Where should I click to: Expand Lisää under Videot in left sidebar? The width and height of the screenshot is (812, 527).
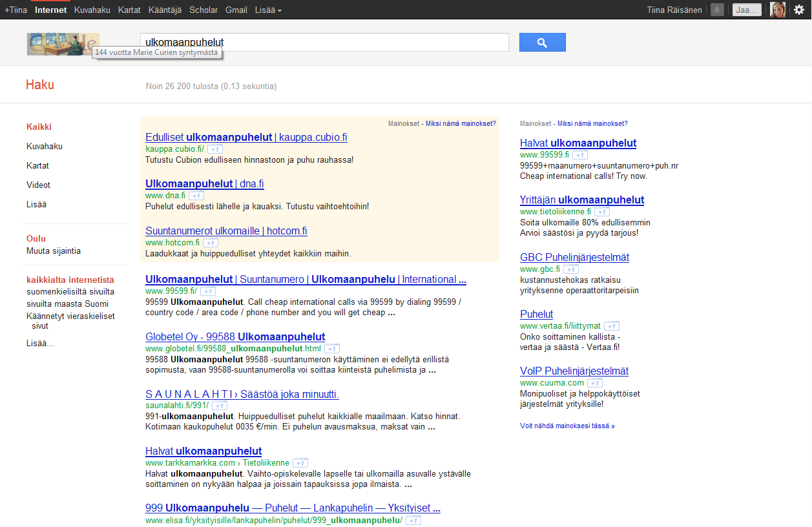36,205
